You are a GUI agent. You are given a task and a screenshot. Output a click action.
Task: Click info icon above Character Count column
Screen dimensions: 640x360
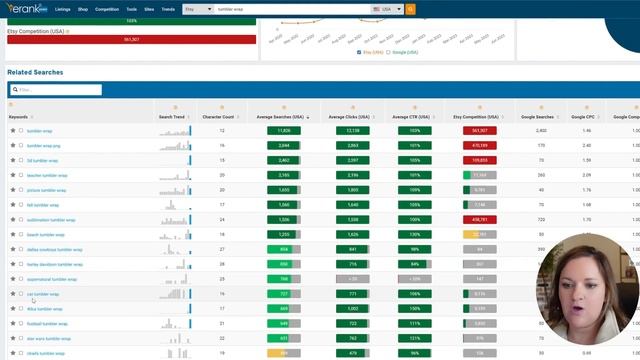(x=222, y=107)
